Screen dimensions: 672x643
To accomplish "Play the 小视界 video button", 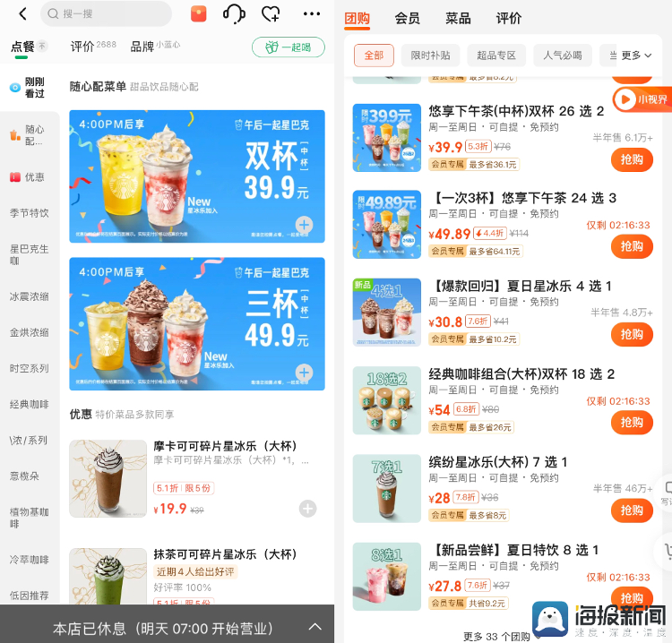I will coord(642,99).
